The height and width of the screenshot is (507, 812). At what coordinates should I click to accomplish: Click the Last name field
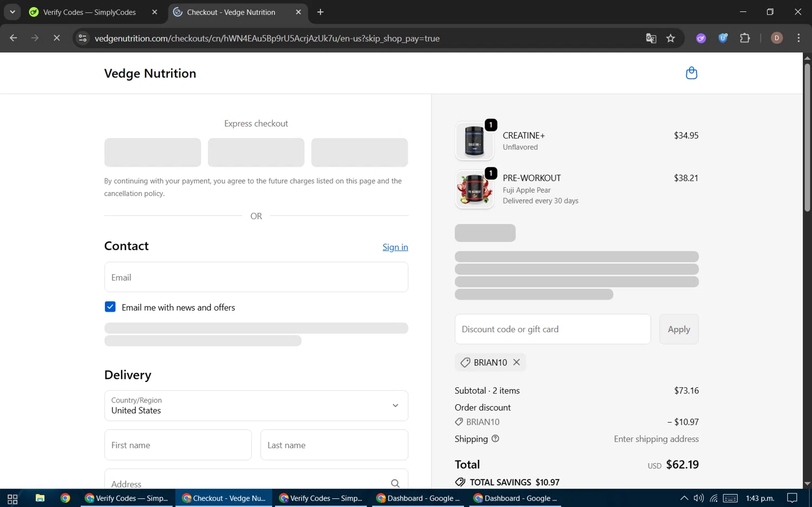click(334, 445)
